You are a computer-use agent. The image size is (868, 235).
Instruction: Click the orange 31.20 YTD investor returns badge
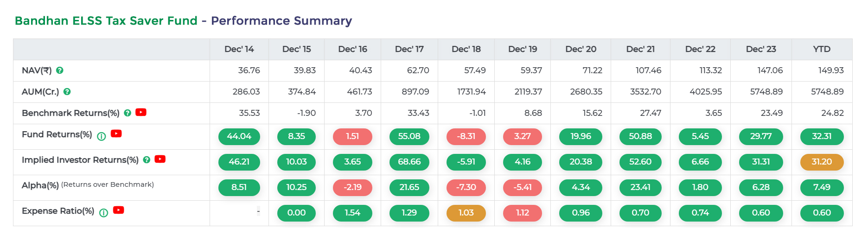(822, 162)
